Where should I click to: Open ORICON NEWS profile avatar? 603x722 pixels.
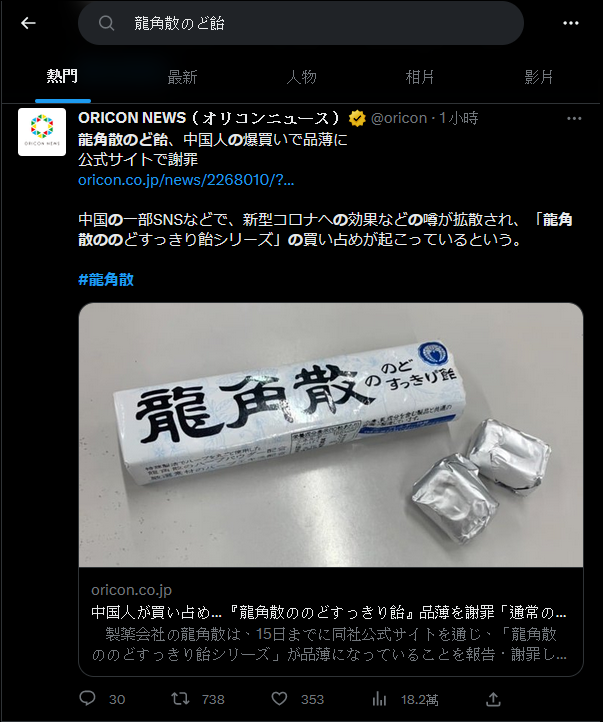[x=42, y=132]
